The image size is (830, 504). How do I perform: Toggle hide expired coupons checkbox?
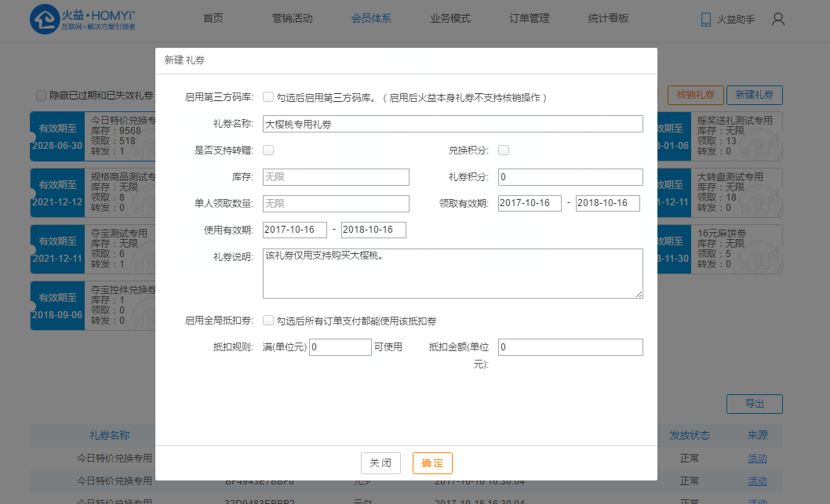coord(41,96)
